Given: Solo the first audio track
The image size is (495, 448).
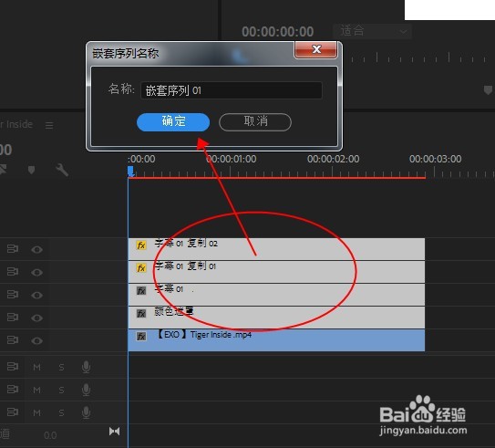Looking at the screenshot, I should (62, 367).
